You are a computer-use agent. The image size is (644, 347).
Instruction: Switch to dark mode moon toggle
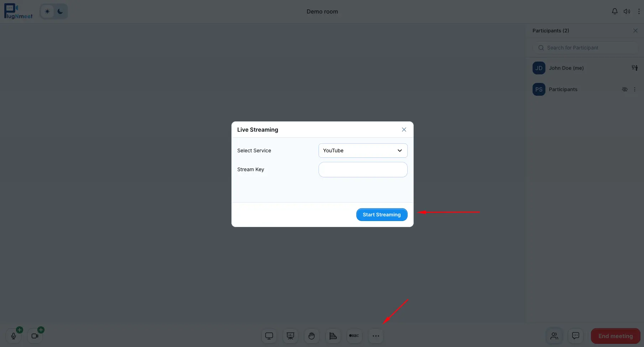pos(60,11)
